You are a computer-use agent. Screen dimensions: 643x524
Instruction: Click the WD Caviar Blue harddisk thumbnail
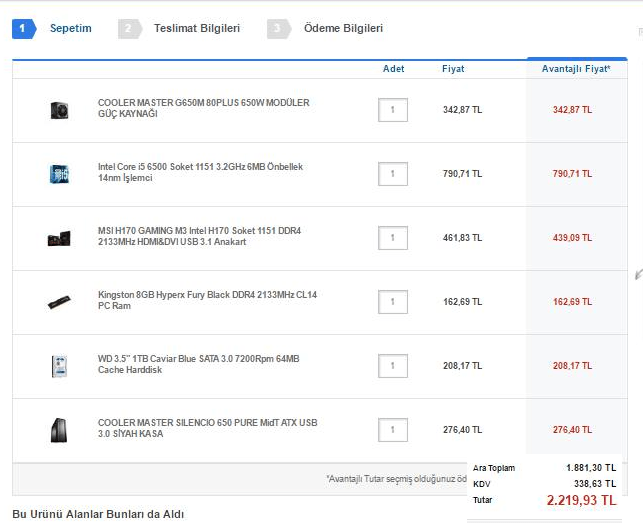click(59, 366)
